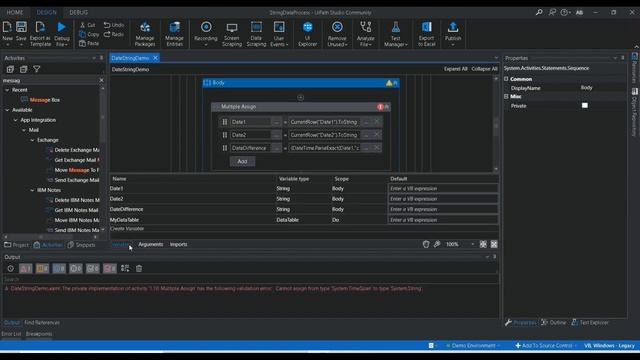Viewport: 640px width, 360px height.
Task: Toggle Private checkbox in Properties
Action: click(x=585, y=105)
